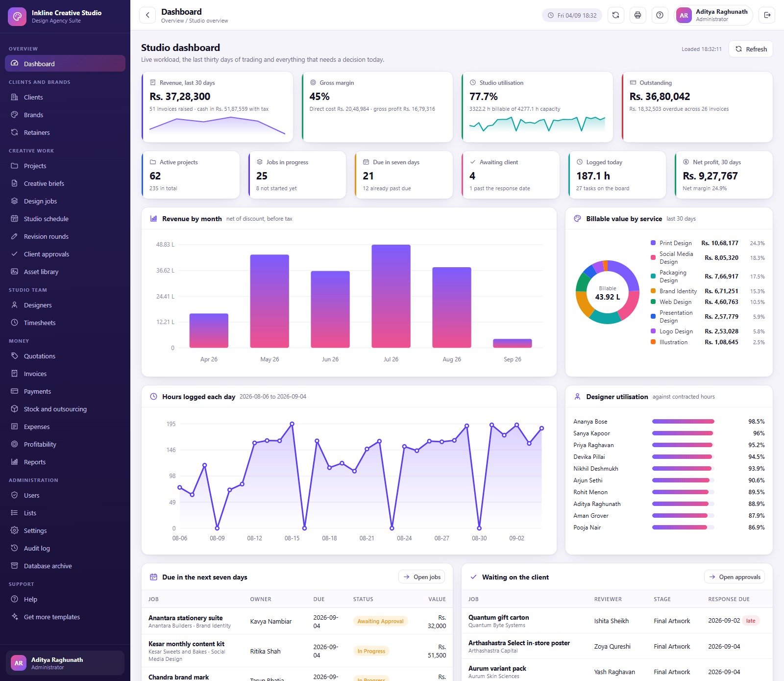The height and width of the screenshot is (681, 784).
Task: Click the Retainers sidebar icon
Action: click(x=15, y=132)
